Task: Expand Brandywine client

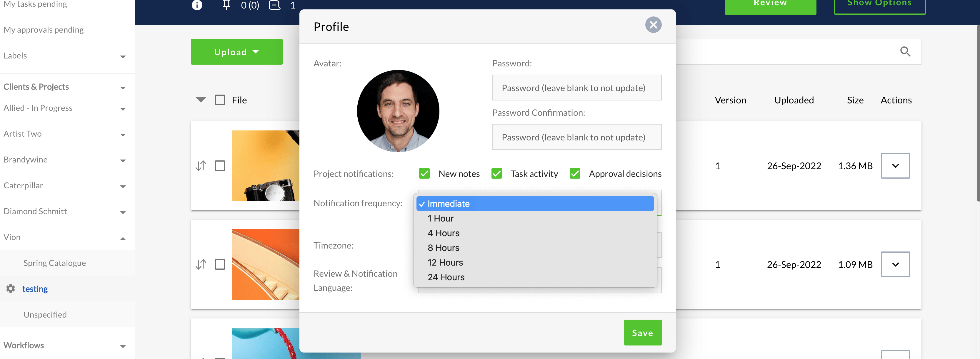Action: tap(122, 161)
